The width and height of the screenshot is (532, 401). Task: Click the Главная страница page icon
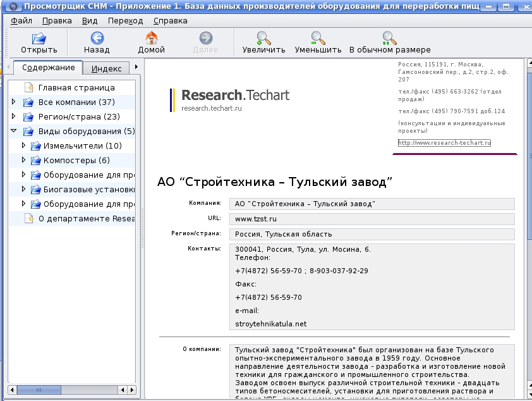29,88
